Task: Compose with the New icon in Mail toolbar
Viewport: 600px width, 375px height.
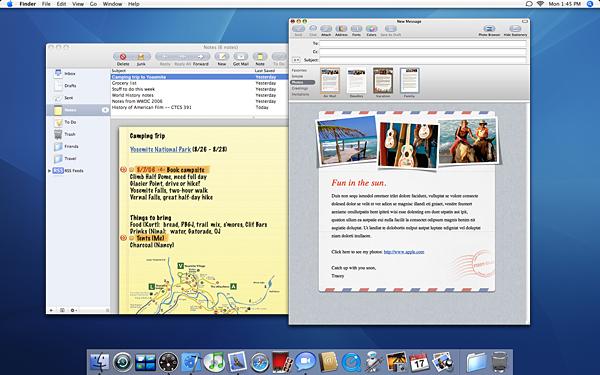Action: [x=222, y=57]
